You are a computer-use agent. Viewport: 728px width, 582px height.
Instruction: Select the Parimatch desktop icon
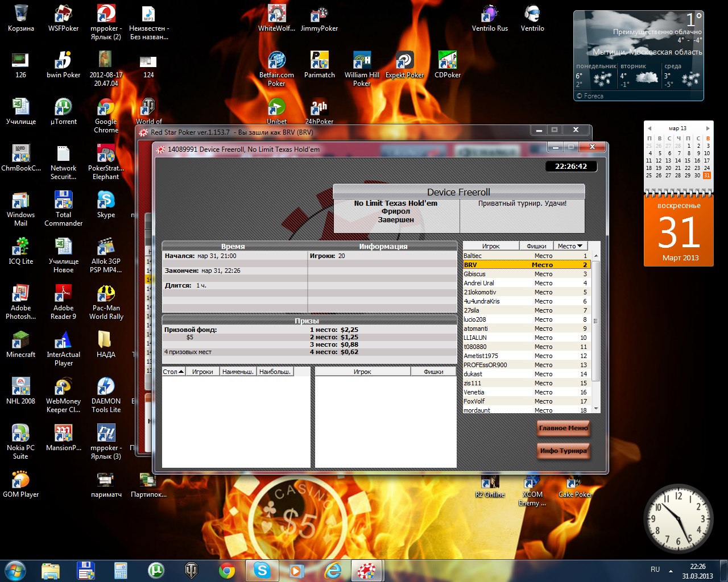319,65
